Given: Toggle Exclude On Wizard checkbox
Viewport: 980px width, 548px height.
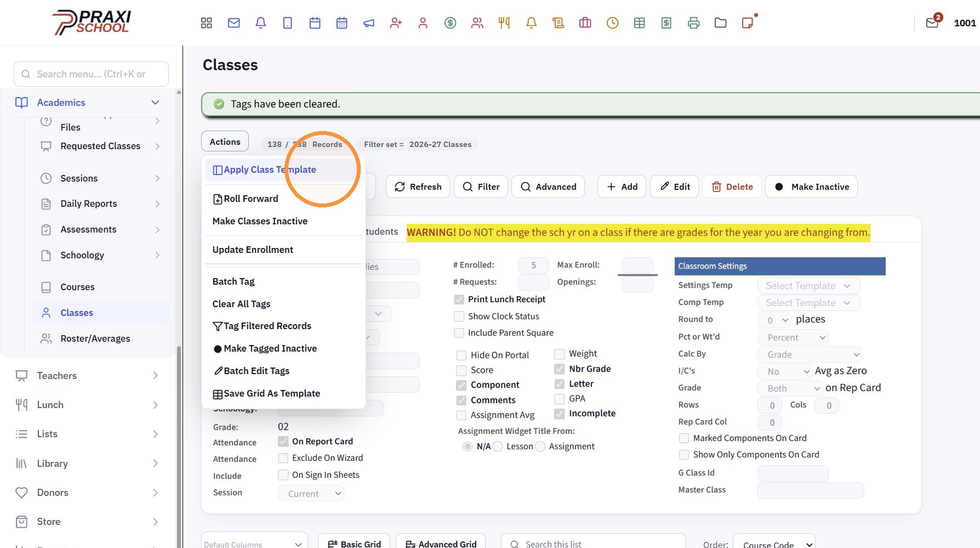Looking at the screenshot, I should coord(283,458).
